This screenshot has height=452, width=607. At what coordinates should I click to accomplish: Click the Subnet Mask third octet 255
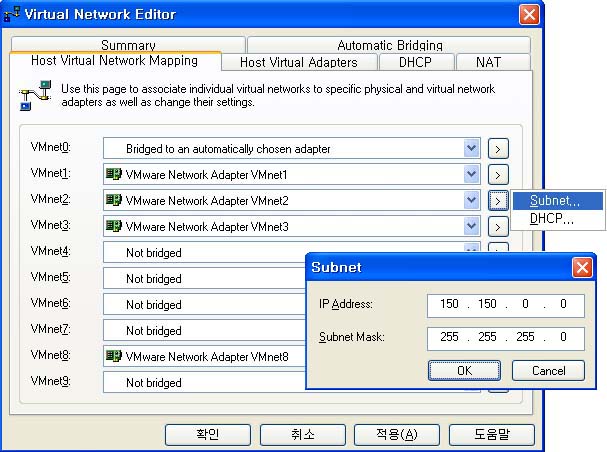point(525,337)
